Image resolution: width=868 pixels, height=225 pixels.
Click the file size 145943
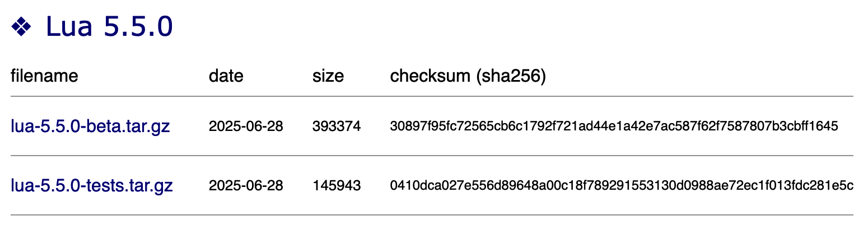tap(337, 185)
